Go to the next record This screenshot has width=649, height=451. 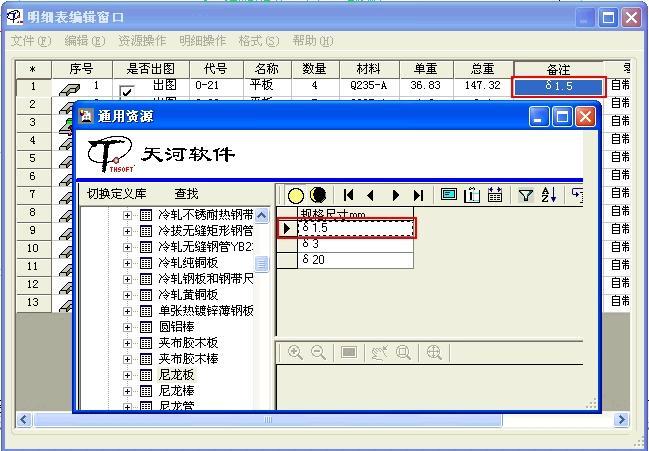395,195
